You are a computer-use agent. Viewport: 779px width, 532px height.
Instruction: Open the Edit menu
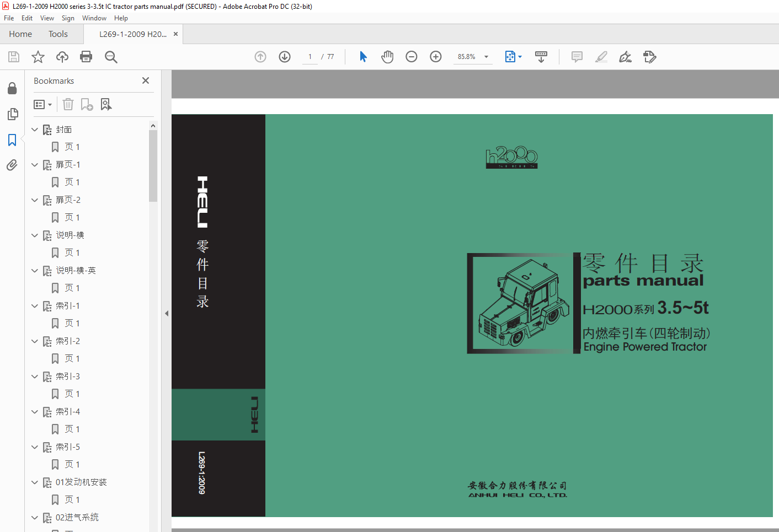[27, 18]
